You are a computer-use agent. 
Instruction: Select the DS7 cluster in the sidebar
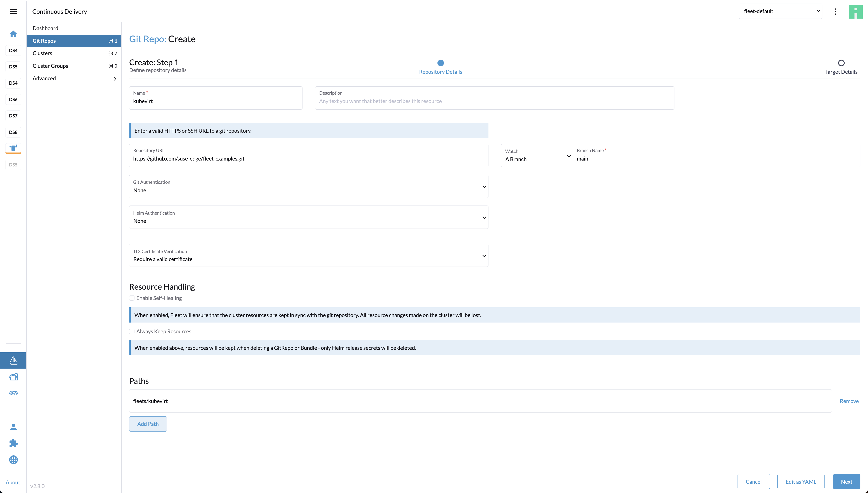pyautogui.click(x=13, y=116)
